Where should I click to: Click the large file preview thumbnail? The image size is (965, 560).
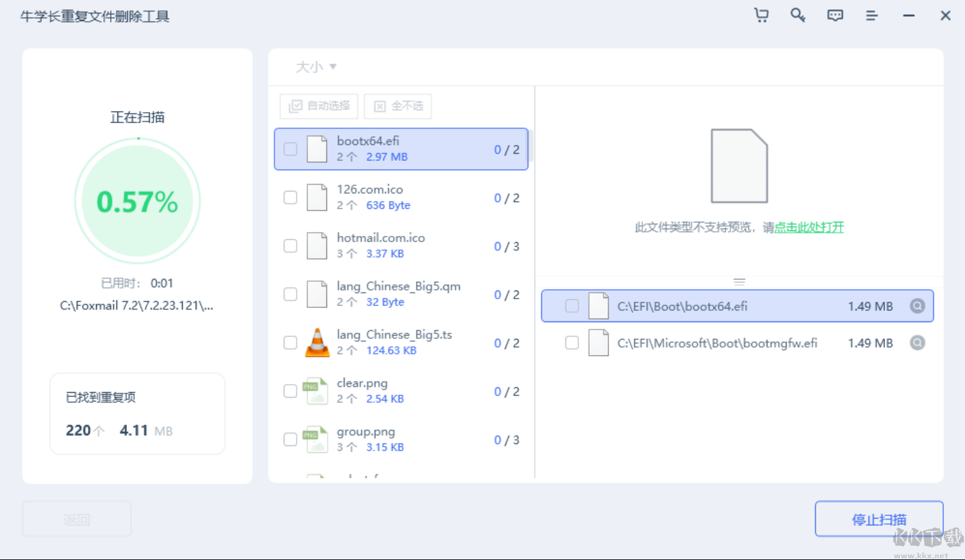739,166
